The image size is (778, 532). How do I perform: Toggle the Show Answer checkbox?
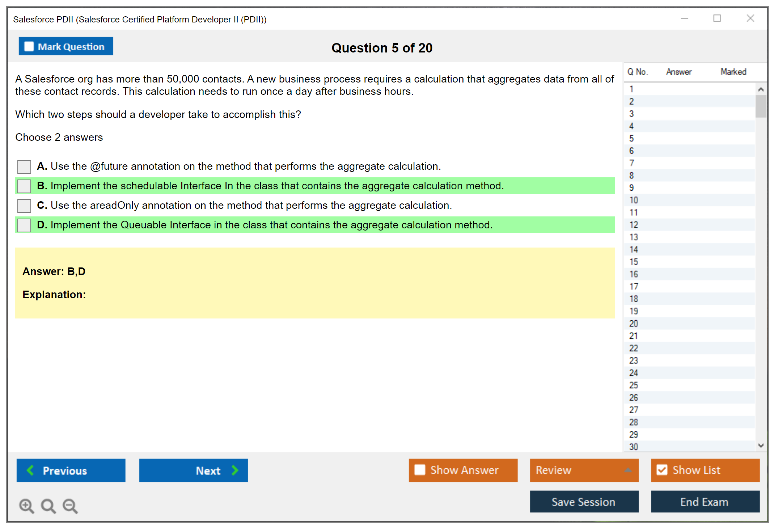420,470
